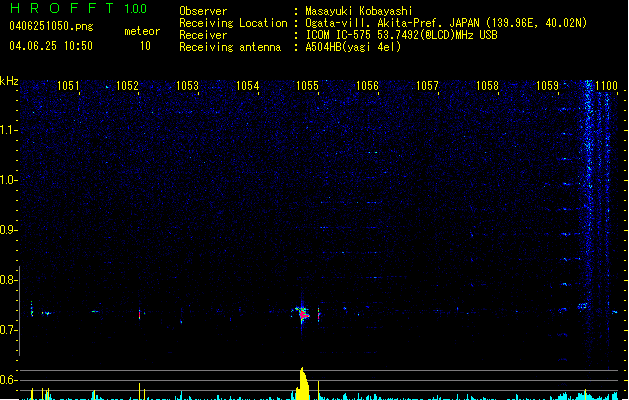Click the Receiver label
Viewport: 629px width, 400px height.
click(203, 35)
